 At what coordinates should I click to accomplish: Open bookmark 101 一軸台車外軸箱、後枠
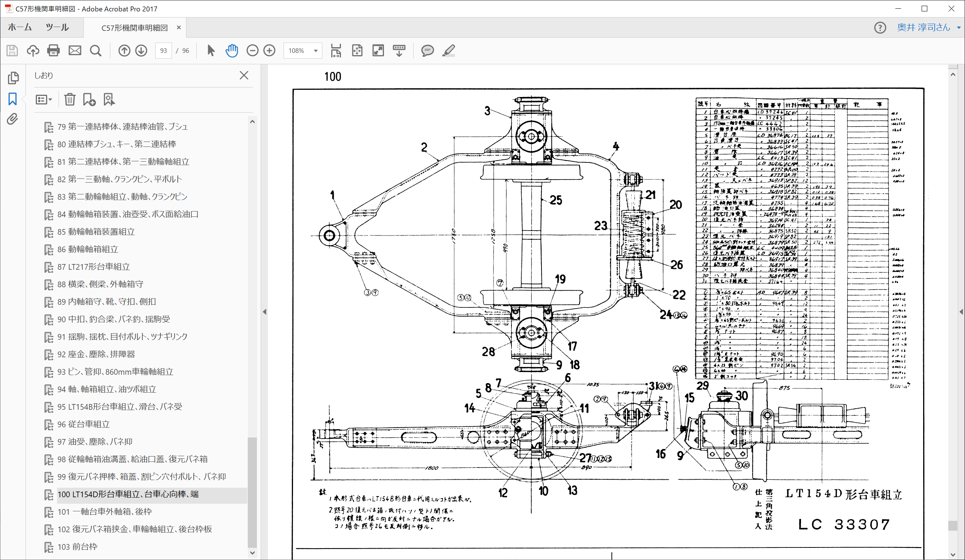(x=104, y=512)
